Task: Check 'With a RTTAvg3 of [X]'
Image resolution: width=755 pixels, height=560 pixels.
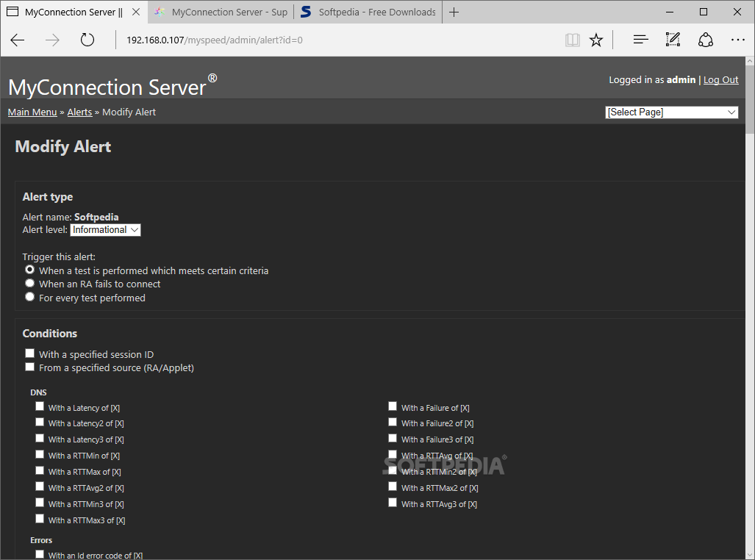Action: (393, 503)
